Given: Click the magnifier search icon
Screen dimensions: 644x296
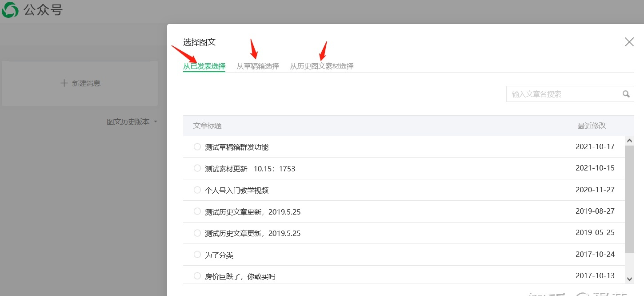Looking at the screenshot, I should click(x=626, y=94).
